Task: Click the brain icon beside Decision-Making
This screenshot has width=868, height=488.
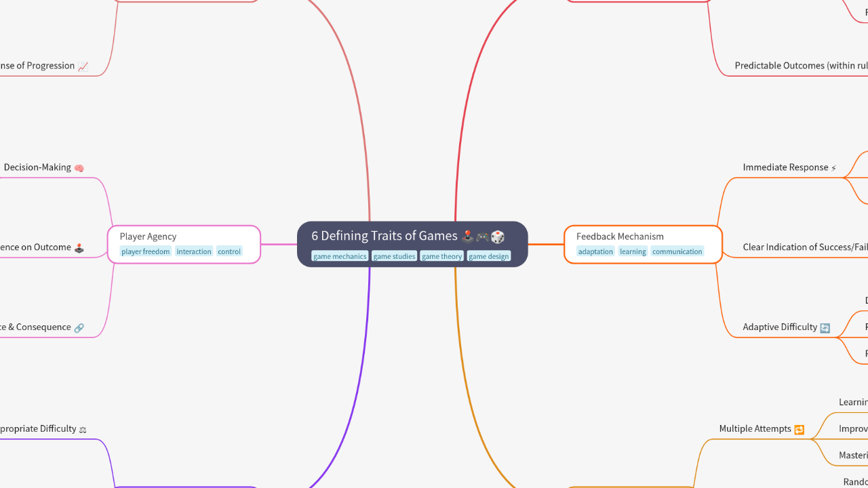Action: (79, 168)
